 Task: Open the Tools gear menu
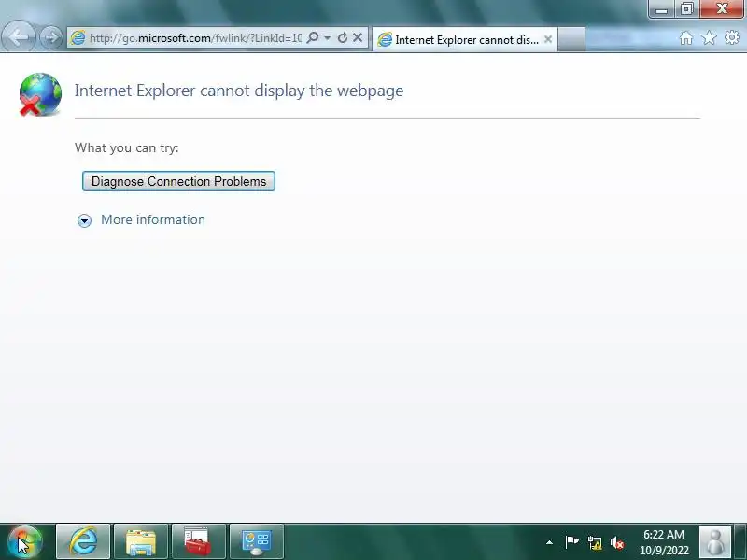731,37
